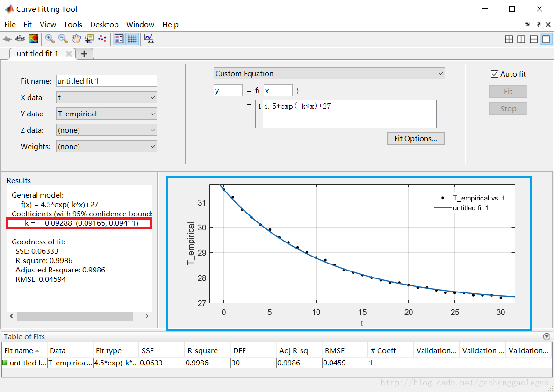Open the Z data dropdown
This screenshot has width=554, height=392.
point(106,130)
